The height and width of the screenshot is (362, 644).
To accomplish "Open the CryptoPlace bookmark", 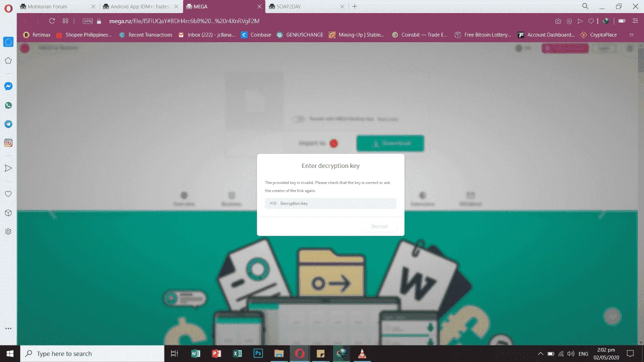I will (x=598, y=35).
